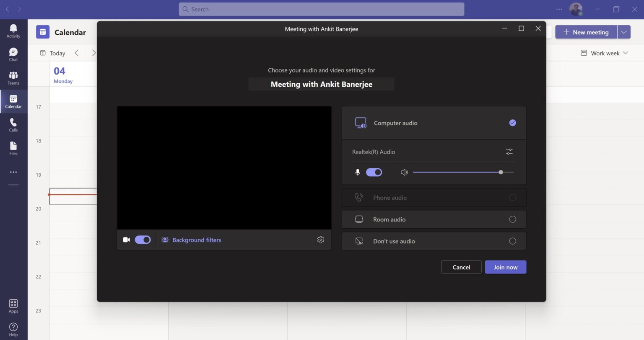Expand the New meeting dropdown arrow

point(623,32)
